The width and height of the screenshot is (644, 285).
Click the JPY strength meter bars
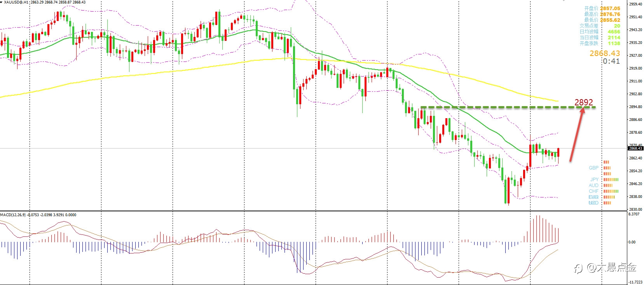pyautogui.click(x=611, y=180)
